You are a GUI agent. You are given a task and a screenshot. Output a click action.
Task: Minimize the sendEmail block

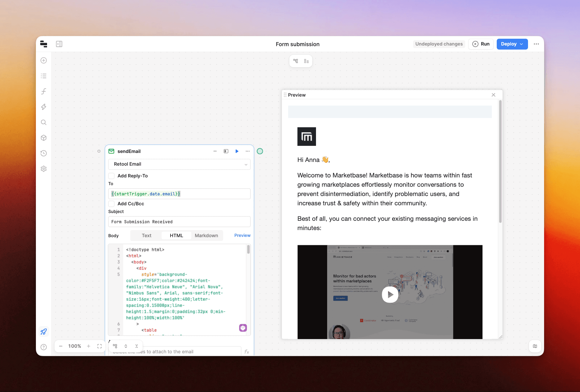(215, 151)
